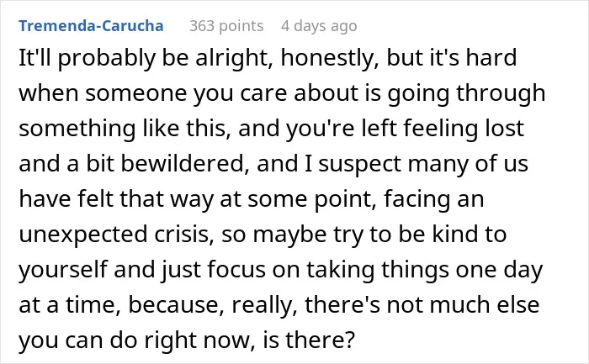Click the words unexpected crisis

pyautogui.click(x=116, y=235)
